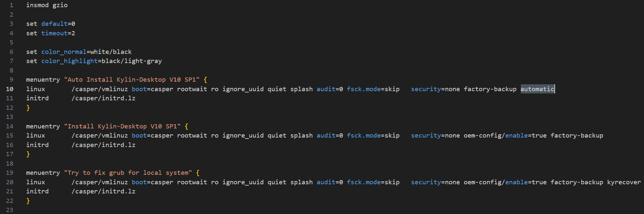This screenshot has height=214, width=644.
Task: Click line number 10 in the gutter
Action: (10, 89)
